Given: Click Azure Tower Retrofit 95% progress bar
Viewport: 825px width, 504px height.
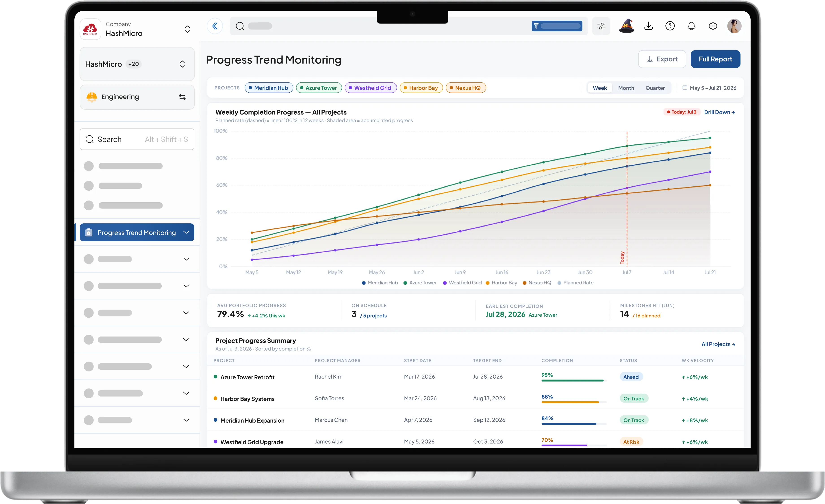Looking at the screenshot, I should 573,380.
